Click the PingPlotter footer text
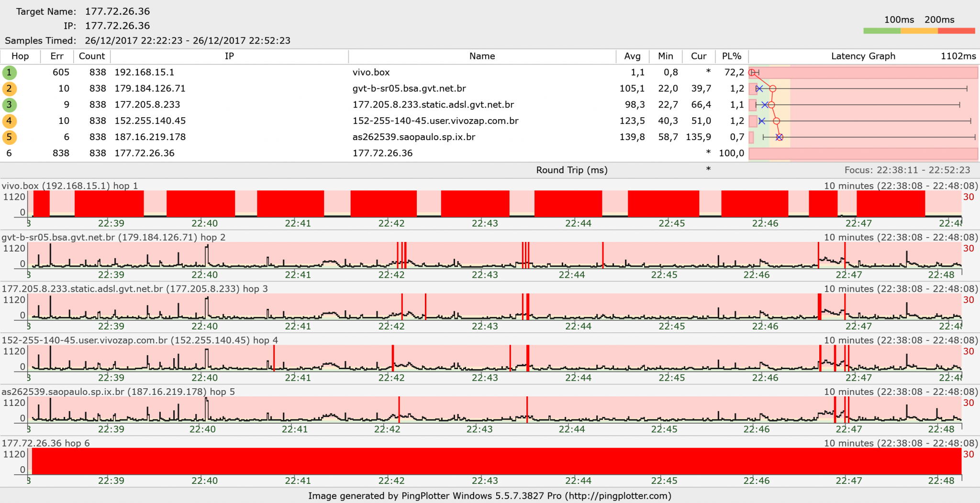The height and width of the screenshot is (503, 980). pyautogui.click(x=490, y=496)
